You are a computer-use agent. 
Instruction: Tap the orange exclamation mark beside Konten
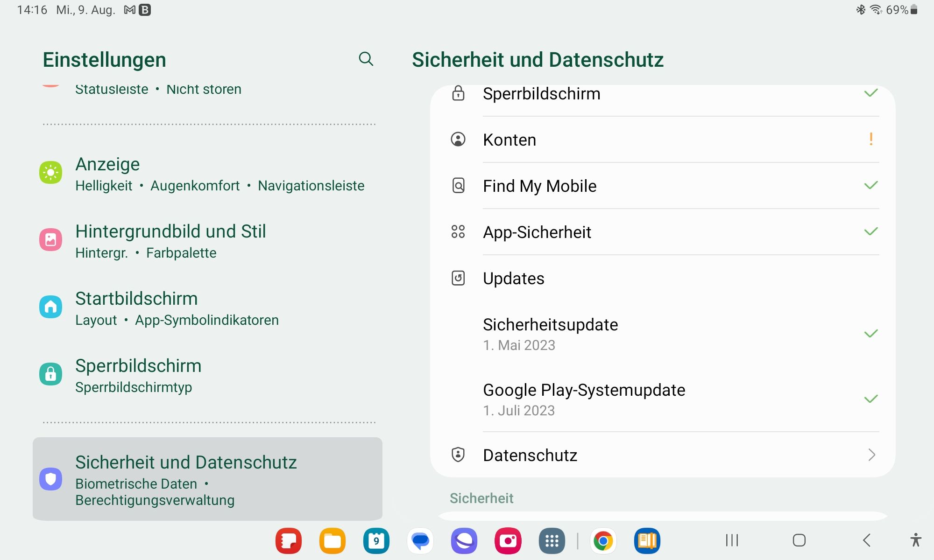pos(870,139)
